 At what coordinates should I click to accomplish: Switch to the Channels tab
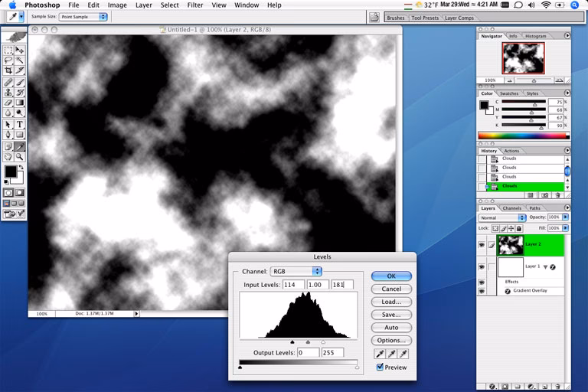pyautogui.click(x=511, y=208)
